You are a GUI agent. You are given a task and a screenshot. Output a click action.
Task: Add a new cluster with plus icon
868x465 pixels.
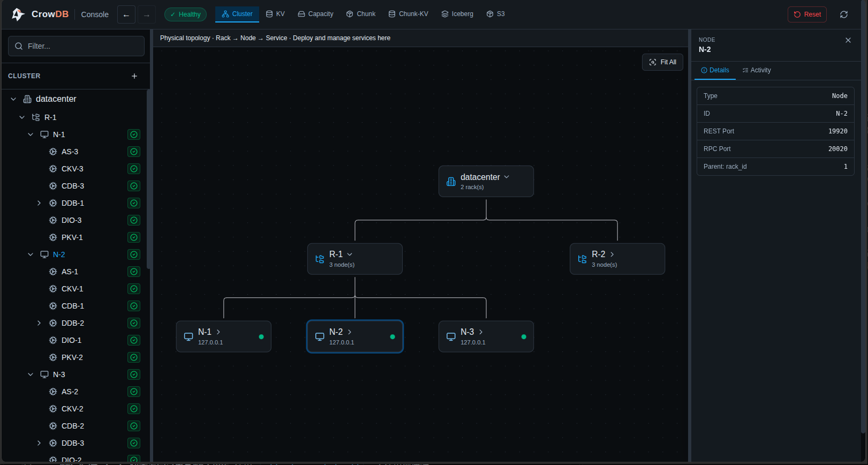134,76
